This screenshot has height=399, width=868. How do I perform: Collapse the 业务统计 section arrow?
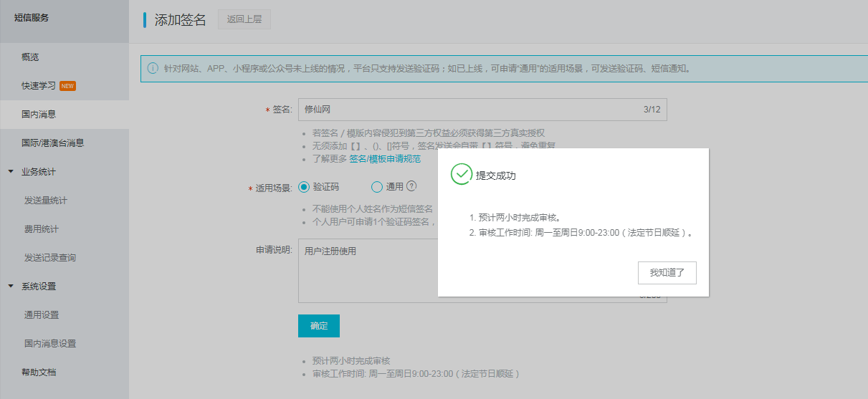click(11, 172)
